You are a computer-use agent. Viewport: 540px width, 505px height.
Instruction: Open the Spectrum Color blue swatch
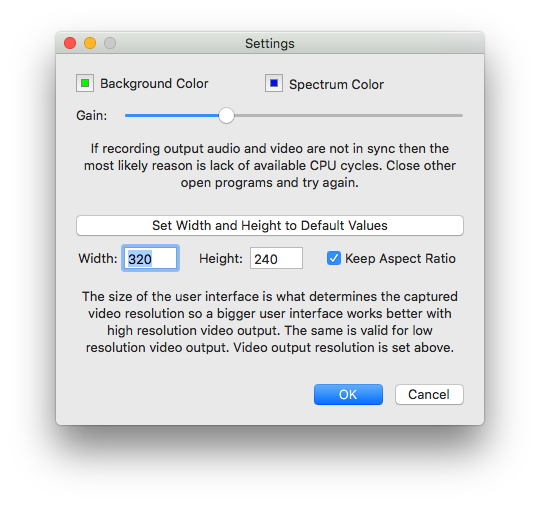[274, 83]
